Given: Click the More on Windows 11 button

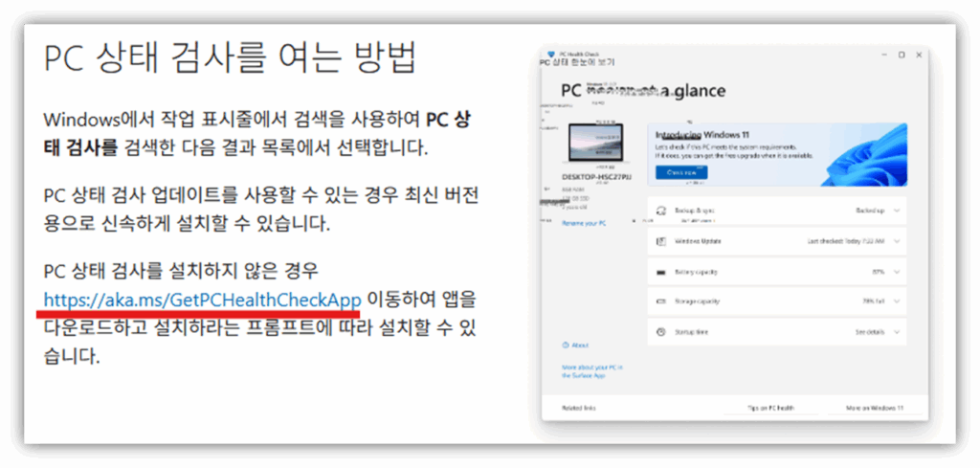Looking at the screenshot, I should [x=875, y=408].
